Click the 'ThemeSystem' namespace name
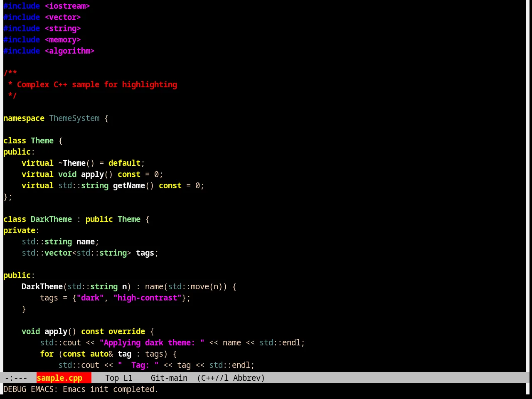 [x=74, y=118]
